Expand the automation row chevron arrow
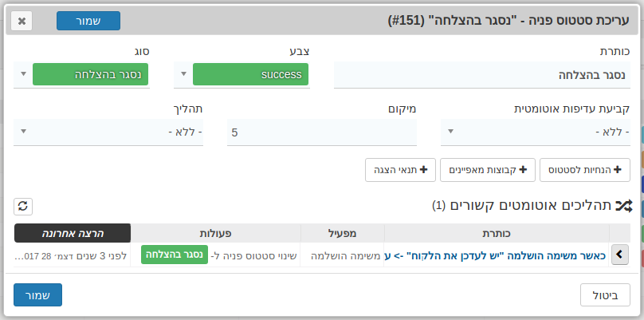This screenshot has height=320, width=644. coord(620,255)
